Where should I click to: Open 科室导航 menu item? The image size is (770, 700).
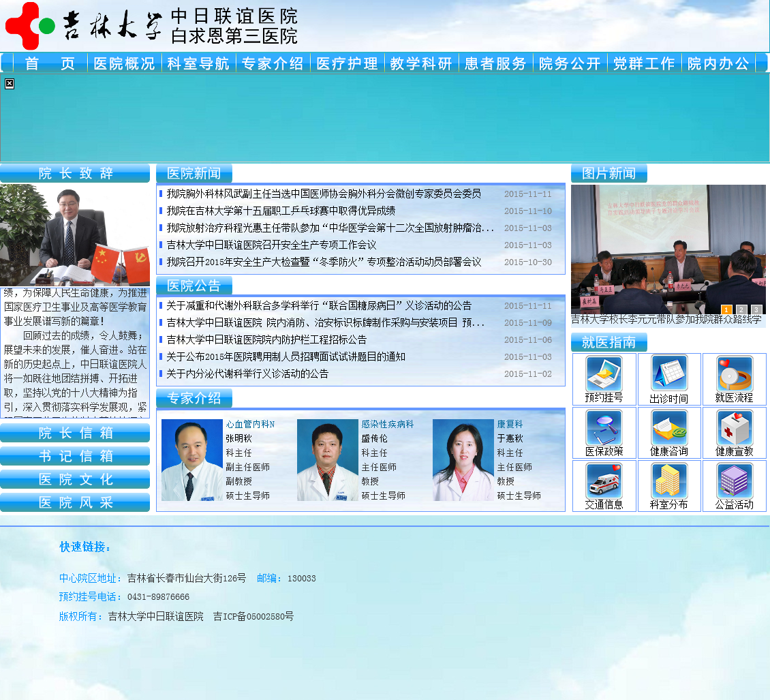click(x=198, y=63)
